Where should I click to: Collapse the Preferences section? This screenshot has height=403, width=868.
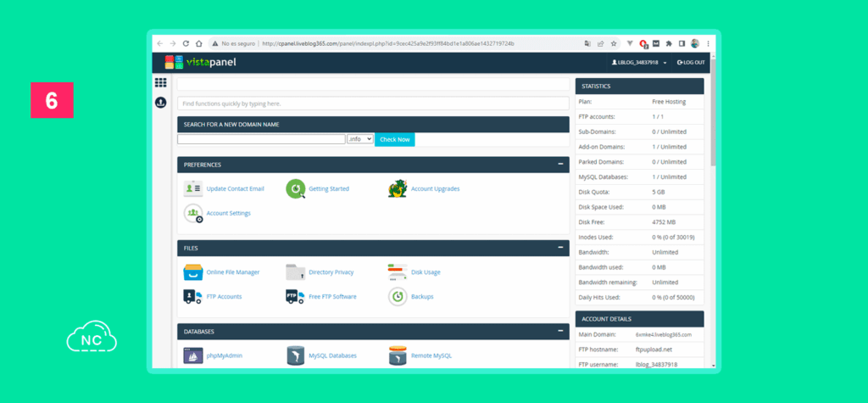coord(561,165)
